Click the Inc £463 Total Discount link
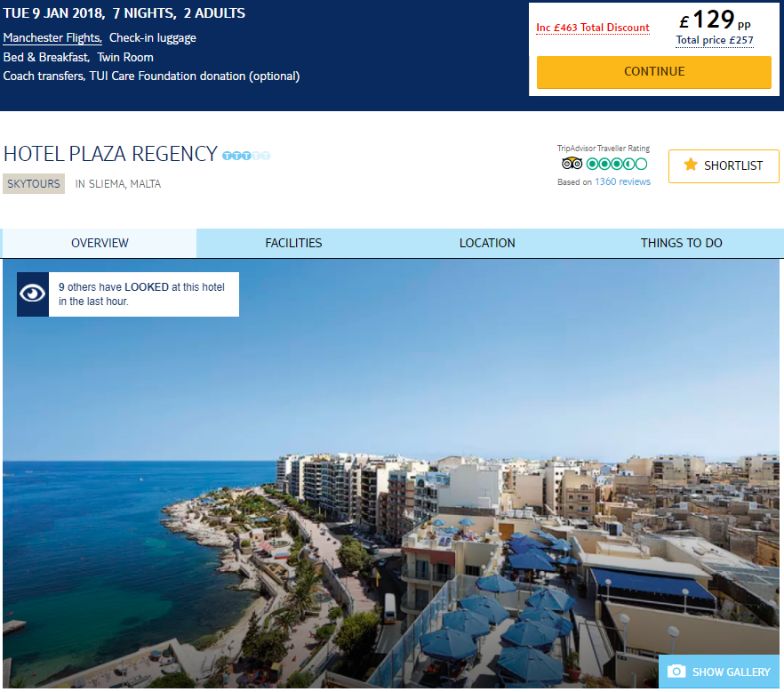The image size is (784, 692). pyautogui.click(x=593, y=28)
